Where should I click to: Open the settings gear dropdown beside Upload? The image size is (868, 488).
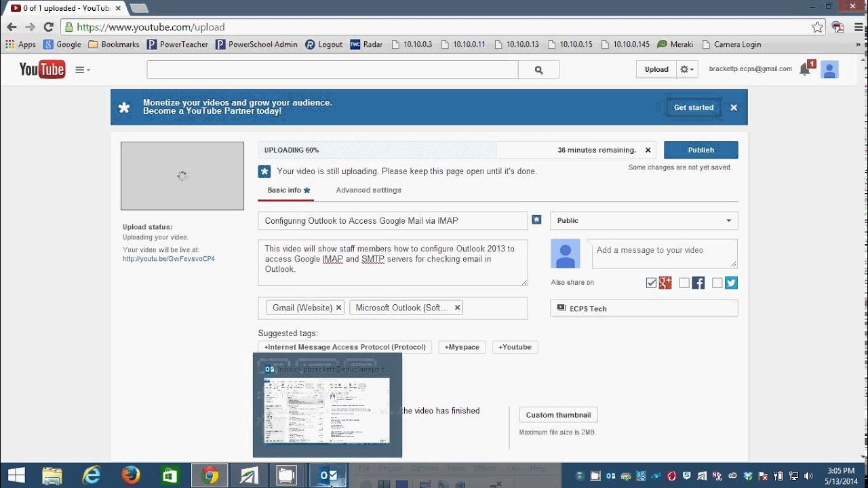(x=687, y=69)
